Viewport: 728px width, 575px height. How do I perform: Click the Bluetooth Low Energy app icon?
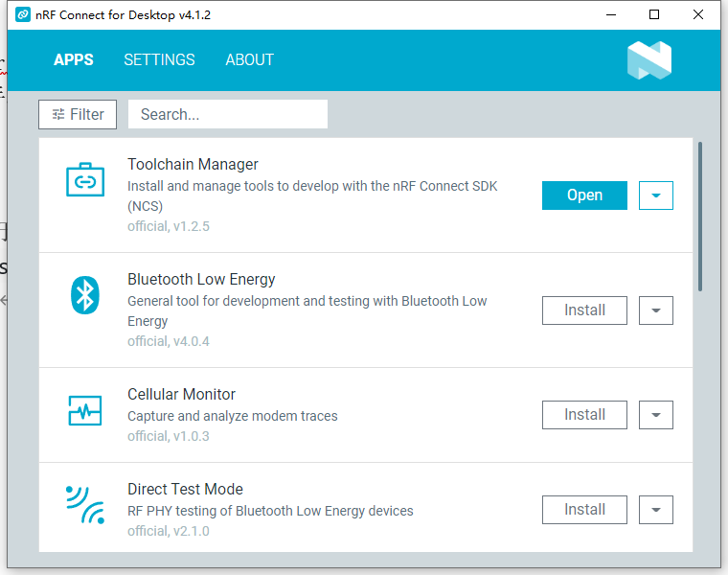click(85, 295)
